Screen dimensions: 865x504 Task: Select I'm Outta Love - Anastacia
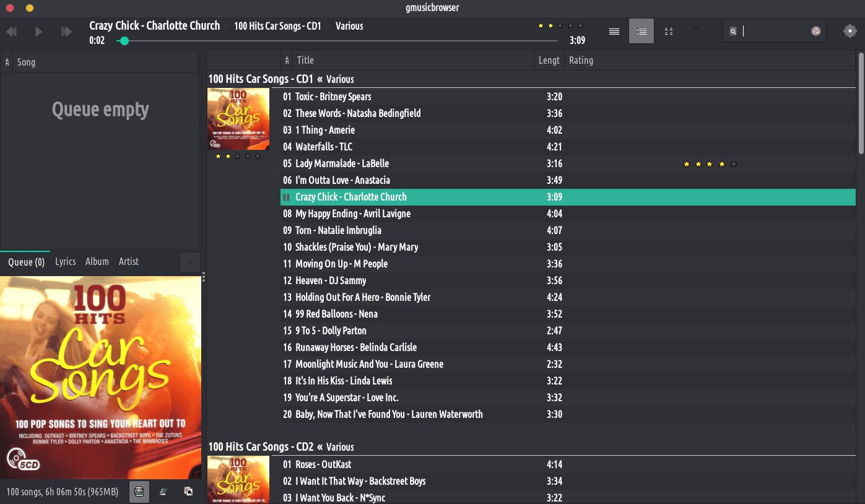click(x=568, y=180)
